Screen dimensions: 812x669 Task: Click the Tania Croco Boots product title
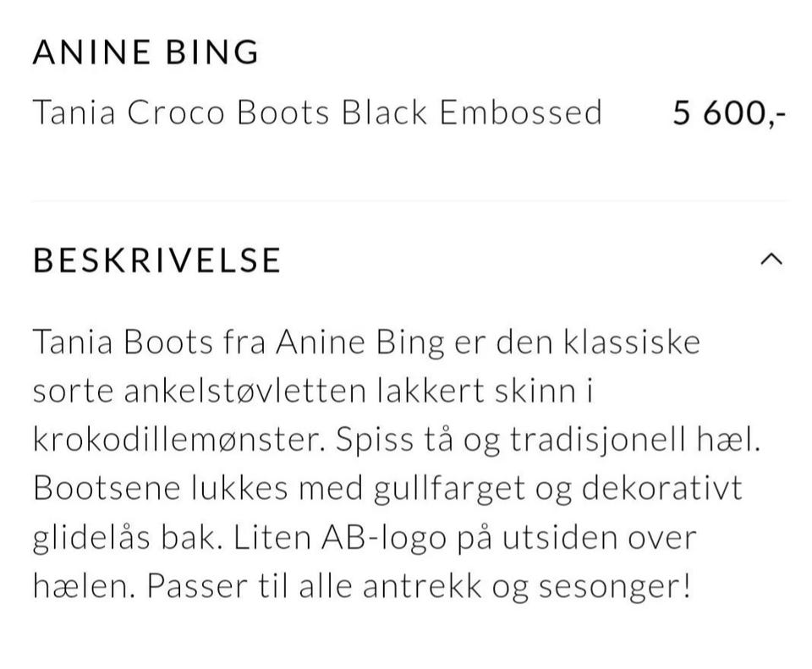(x=316, y=112)
